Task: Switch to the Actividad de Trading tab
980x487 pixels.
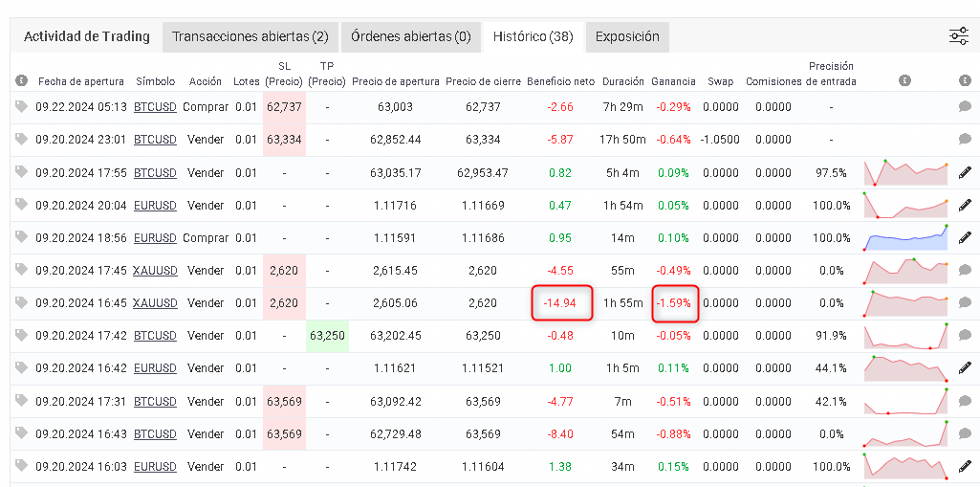Action: click(86, 37)
